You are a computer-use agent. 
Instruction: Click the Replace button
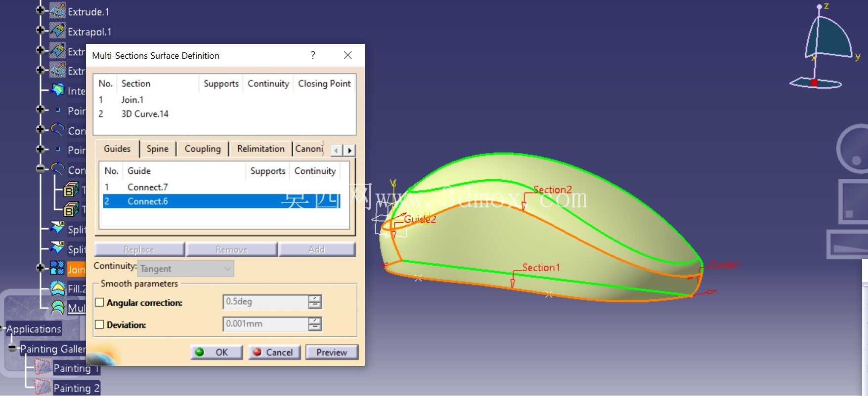139,249
